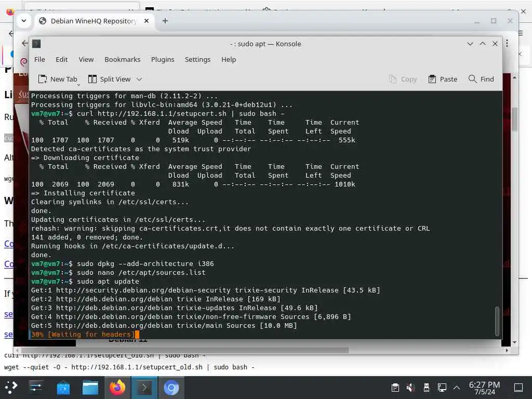This screenshot has width=532, height=399.
Task: Click the Paste toolbar button
Action: [x=443, y=79]
